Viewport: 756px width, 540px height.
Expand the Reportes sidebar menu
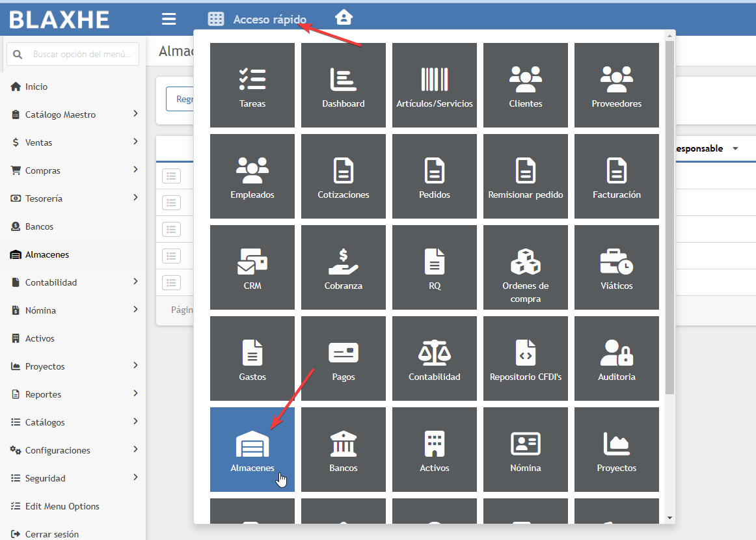pyautogui.click(x=74, y=394)
